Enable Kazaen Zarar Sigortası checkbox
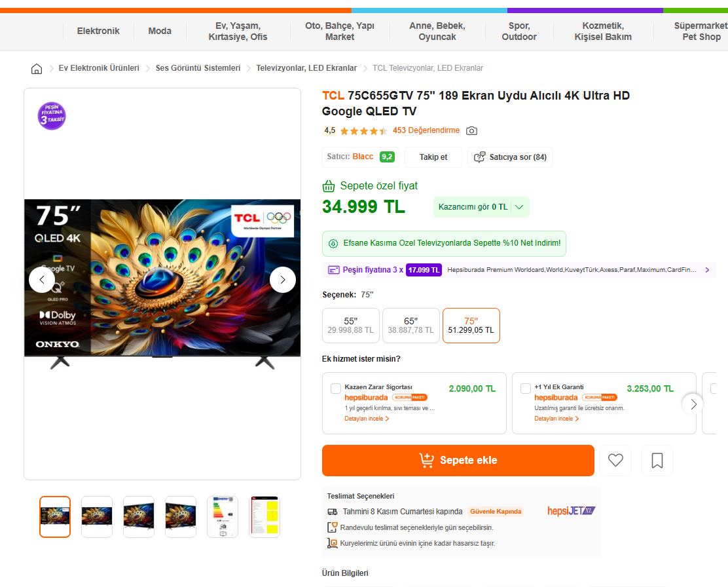Image resolution: width=728 pixels, height=587 pixels. tap(336, 388)
